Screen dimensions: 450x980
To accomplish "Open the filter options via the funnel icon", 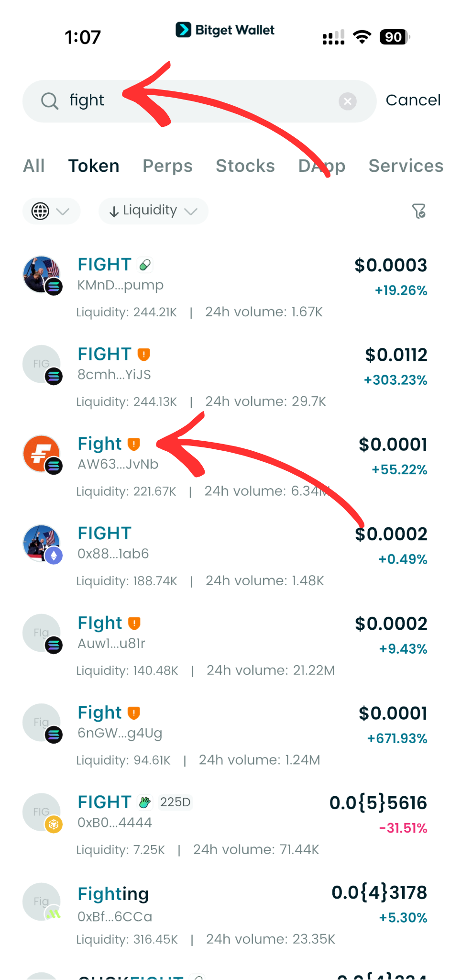I will tap(419, 211).
